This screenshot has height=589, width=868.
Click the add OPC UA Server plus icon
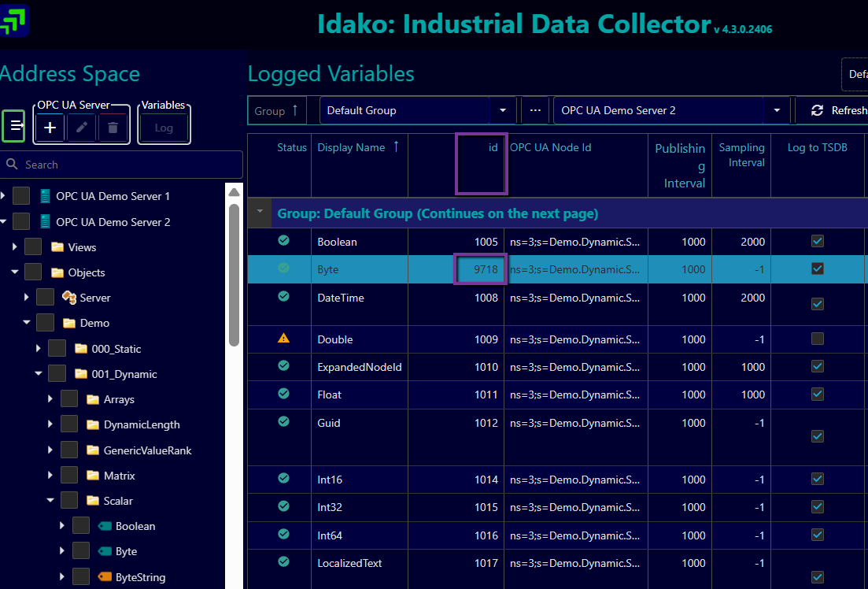pos(50,128)
